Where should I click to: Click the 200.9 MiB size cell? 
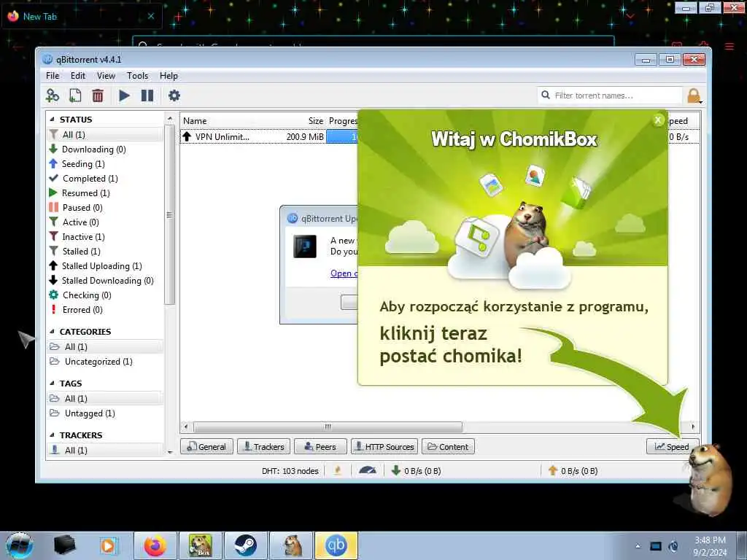pos(305,137)
